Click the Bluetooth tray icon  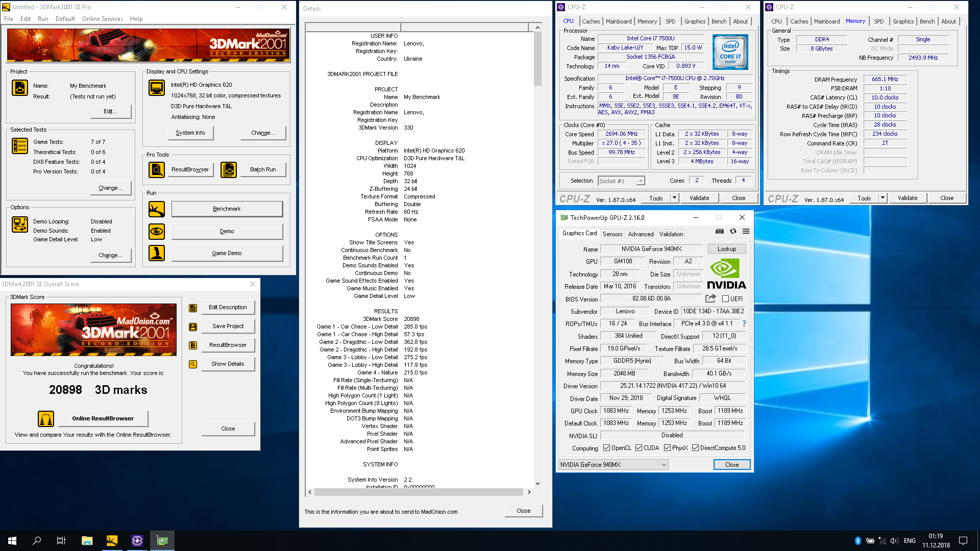(x=857, y=541)
